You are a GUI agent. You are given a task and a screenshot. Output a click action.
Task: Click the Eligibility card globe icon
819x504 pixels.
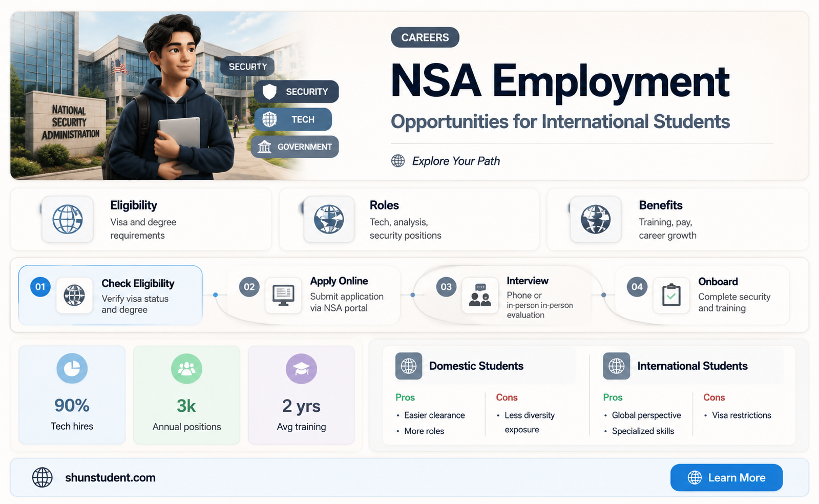(x=68, y=219)
